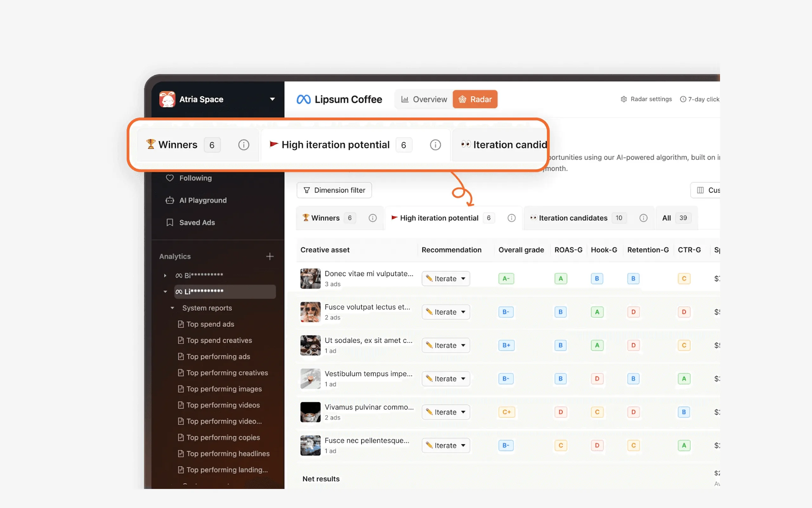812x508 pixels.
Task: Click the funnel icon in Dimension filter
Action: (307, 190)
